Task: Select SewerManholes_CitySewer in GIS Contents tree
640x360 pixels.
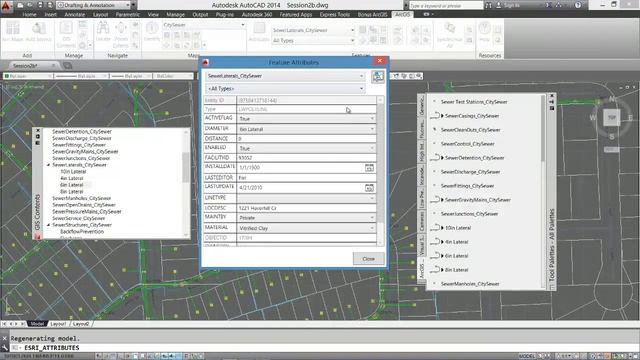Action: (x=82, y=198)
